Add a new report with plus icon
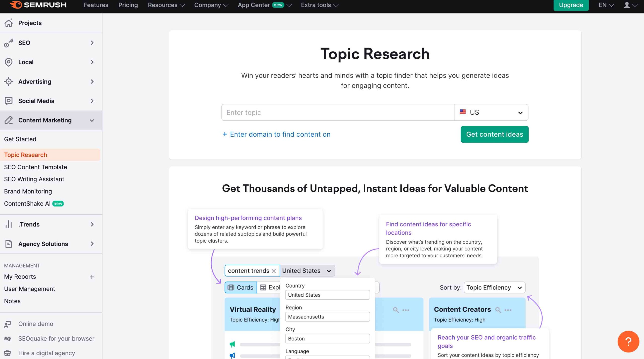 point(92,277)
